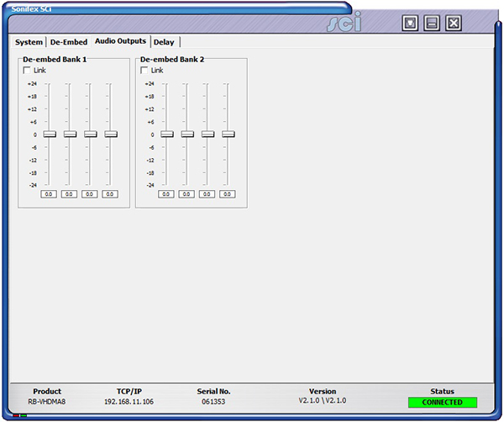The image size is (504, 422).
Task: Click first fader handle in De-embed Bank 2
Action: point(167,134)
